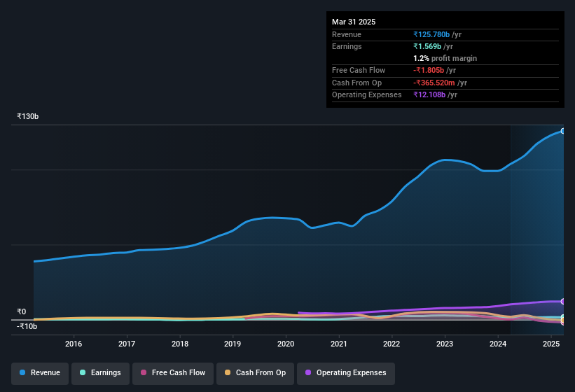The height and width of the screenshot is (392, 575).
Task: Click the 2018 x-axis label
Action: [x=180, y=344]
